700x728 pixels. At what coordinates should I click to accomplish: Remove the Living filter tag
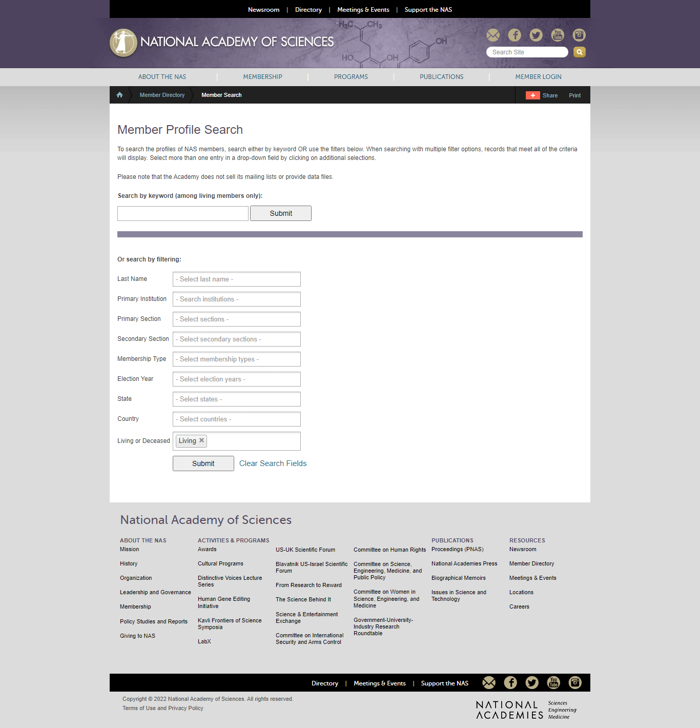(202, 440)
